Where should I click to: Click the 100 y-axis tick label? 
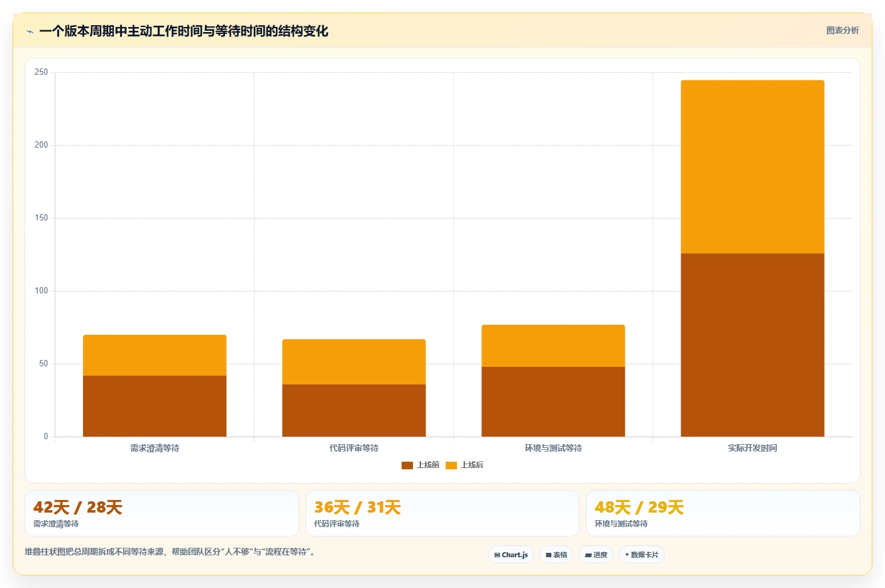tap(41, 291)
